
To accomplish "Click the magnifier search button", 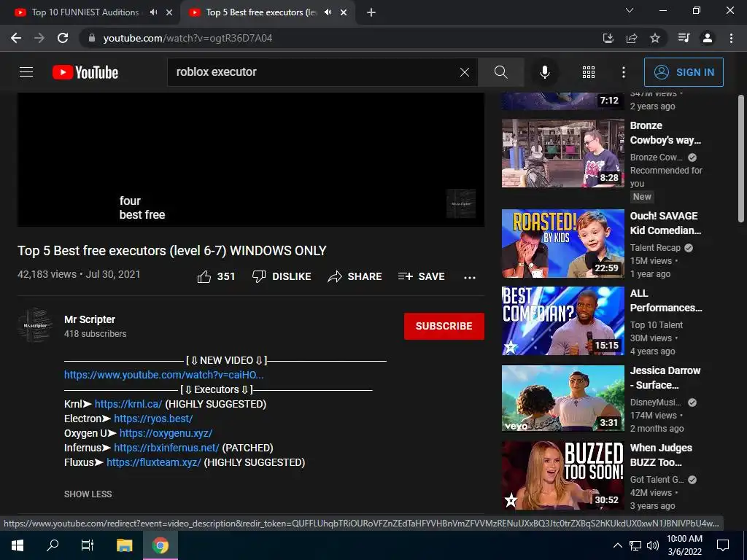I will point(500,72).
